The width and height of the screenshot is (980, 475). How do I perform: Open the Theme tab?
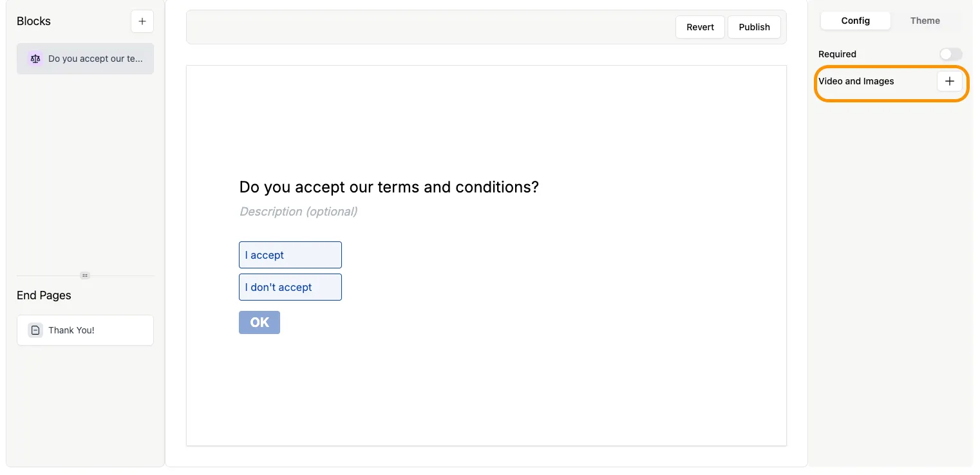click(x=925, y=21)
